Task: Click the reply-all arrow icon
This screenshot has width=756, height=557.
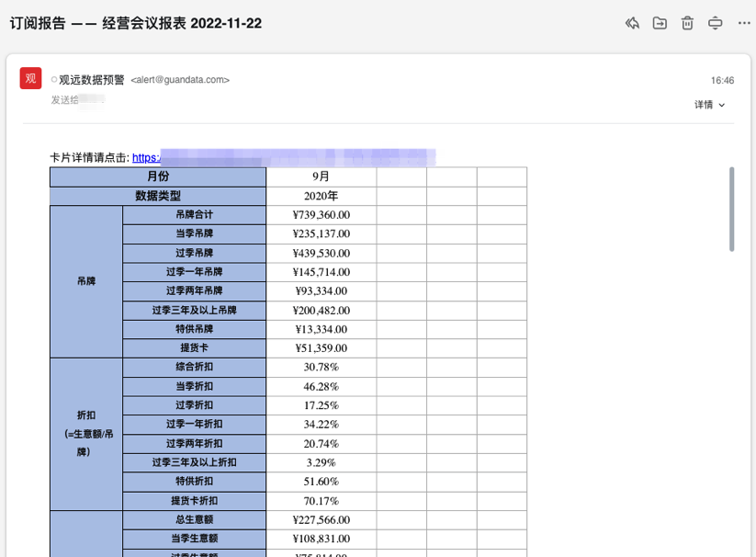Action: coord(632,24)
